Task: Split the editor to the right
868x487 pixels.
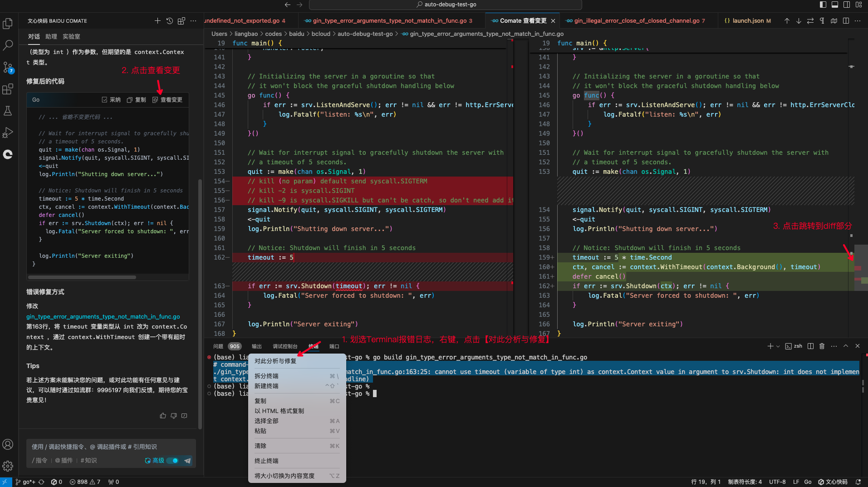Action: (846, 21)
